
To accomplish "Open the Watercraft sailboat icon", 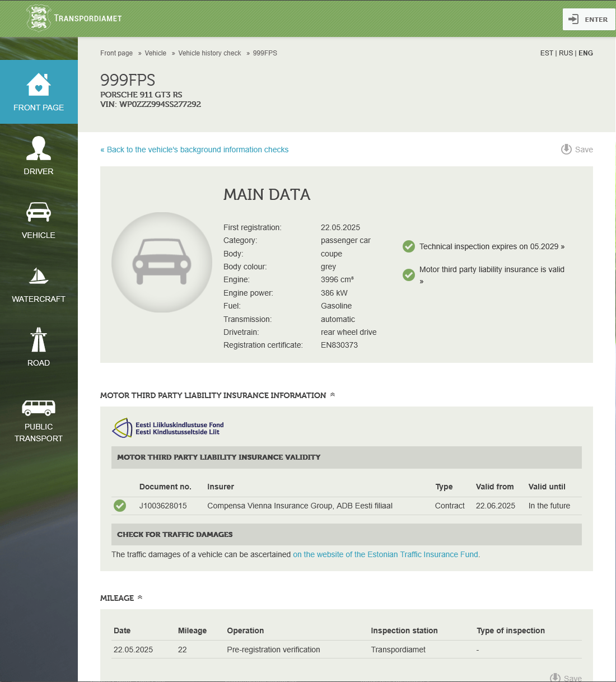I will coord(39,276).
